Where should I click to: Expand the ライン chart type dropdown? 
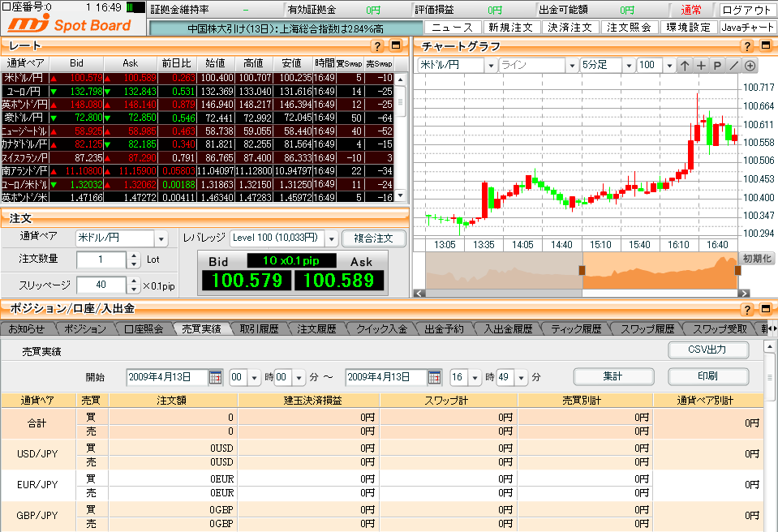(572, 66)
